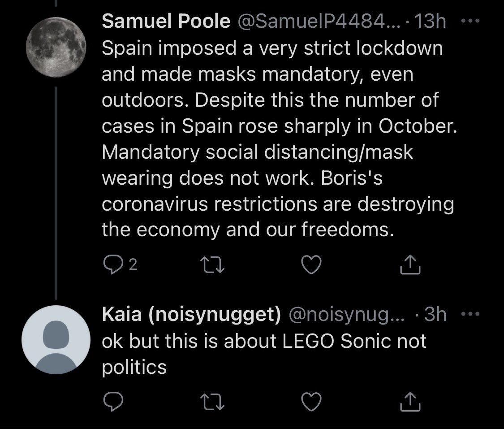Viewport: 504px width, 429px height.
Task: Visit the @SamuelP4484 handle link
Action: (319, 21)
